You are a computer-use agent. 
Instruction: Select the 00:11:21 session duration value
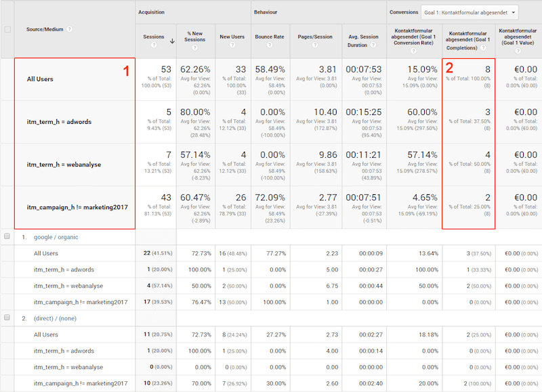point(364,155)
